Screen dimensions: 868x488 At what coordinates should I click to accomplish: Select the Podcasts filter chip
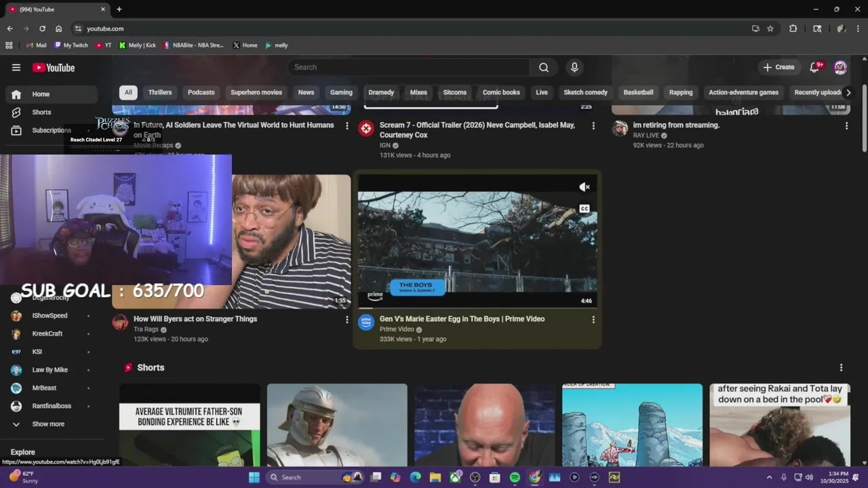click(201, 92)
